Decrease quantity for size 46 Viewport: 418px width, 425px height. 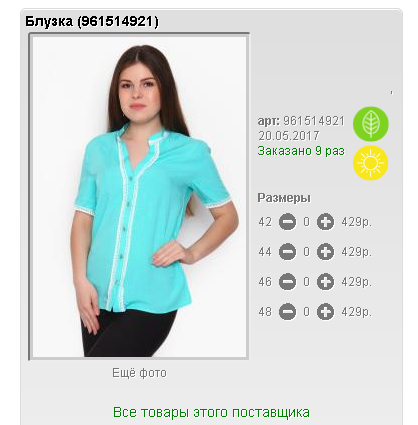tap(287, 282)
